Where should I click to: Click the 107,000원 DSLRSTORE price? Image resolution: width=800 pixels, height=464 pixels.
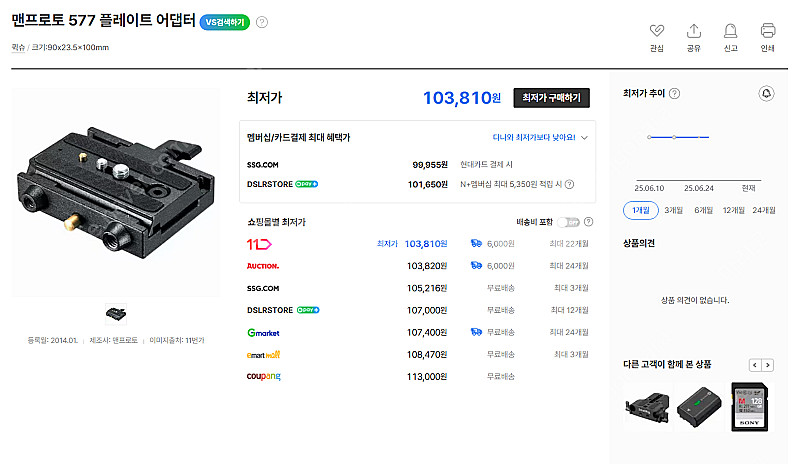pos(427,310)
